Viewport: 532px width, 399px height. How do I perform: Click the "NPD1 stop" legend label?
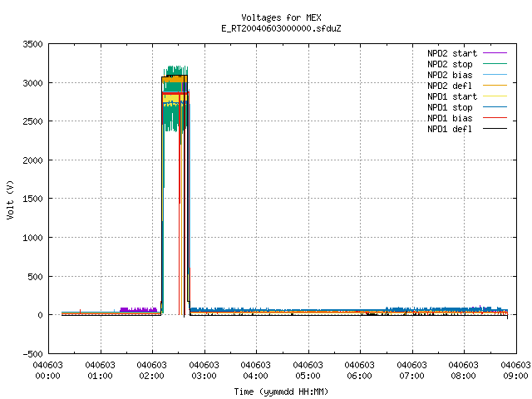(450, 107)
